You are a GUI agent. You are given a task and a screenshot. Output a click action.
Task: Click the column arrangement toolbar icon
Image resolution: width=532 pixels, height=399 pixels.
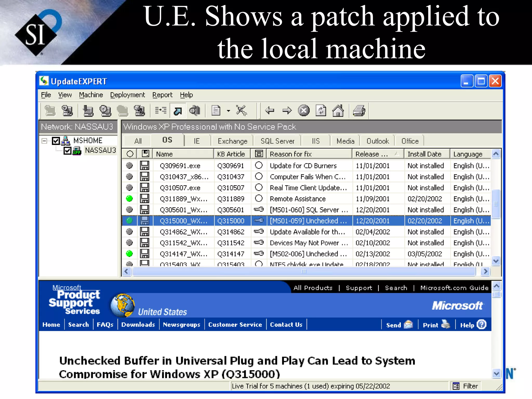click(x=161, y=111)
